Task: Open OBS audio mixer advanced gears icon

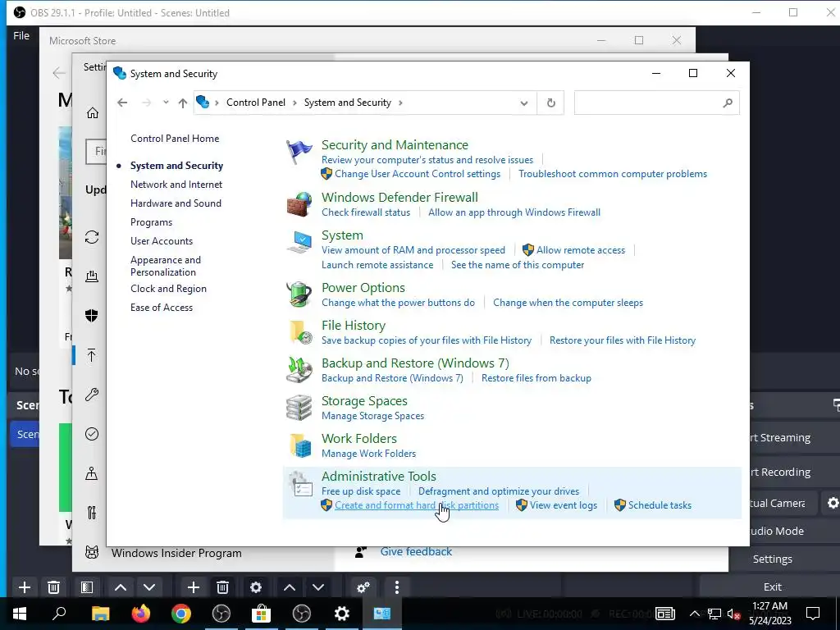Action: pyautogui.click(x=363, y=587)
